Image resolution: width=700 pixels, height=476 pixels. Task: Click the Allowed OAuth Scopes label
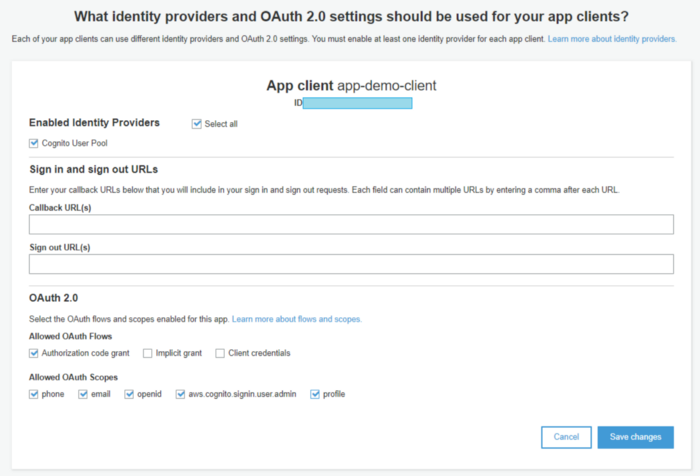click(74, 377)
